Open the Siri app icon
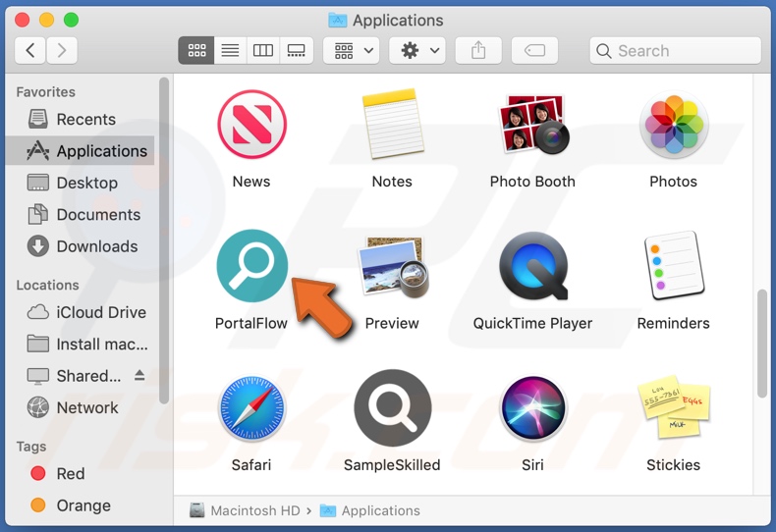776x532 pixels. (x=533, y=407)
